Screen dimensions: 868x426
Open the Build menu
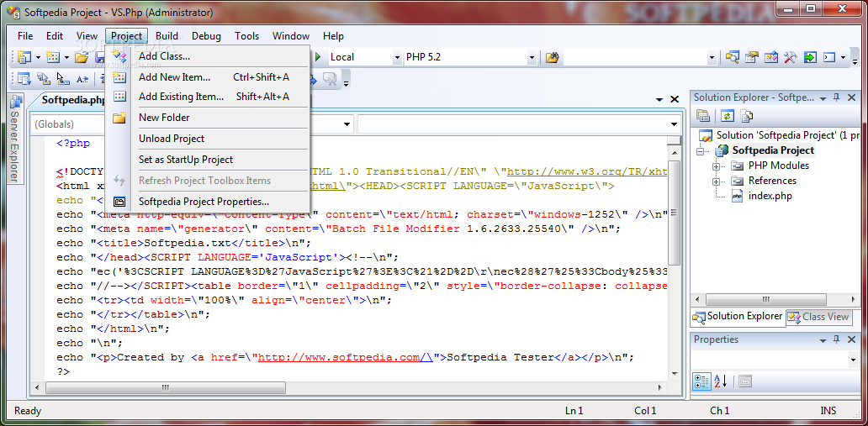[167, 36]
